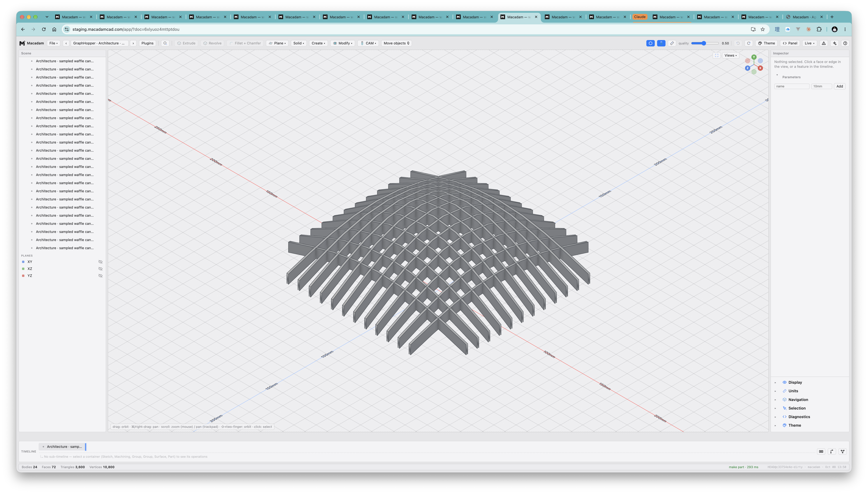
Task: Click the red X axis gizmo ball
Action: pyautogui.click(x=761, y=68)
